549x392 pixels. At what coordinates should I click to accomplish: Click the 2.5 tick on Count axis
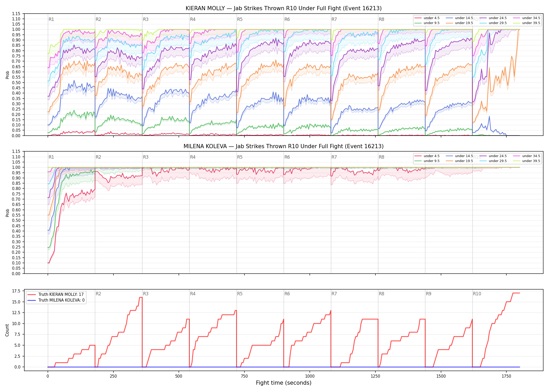pyautogui.click(x=17, y=356)
